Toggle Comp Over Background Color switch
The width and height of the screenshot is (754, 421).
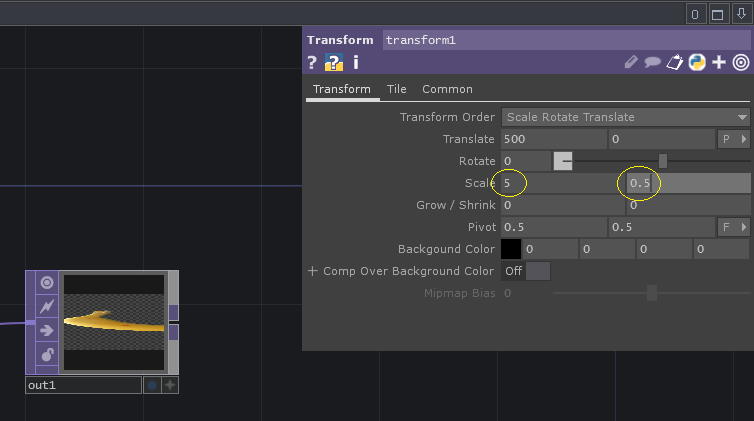[x=526, y=271]
